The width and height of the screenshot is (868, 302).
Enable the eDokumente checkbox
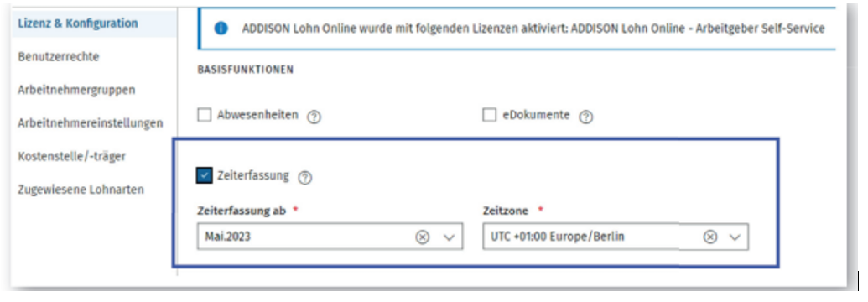(x=490, y=115)
